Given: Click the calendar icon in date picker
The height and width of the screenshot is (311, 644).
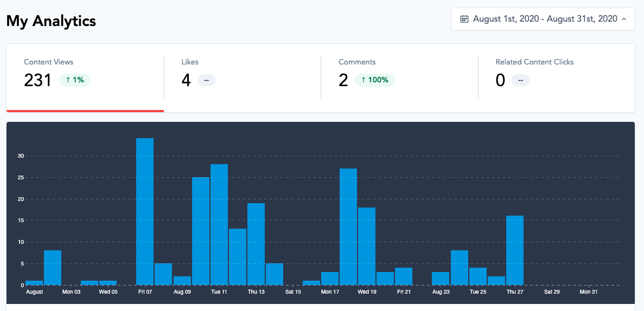Looking at the screenshot, I should point(464,19).
